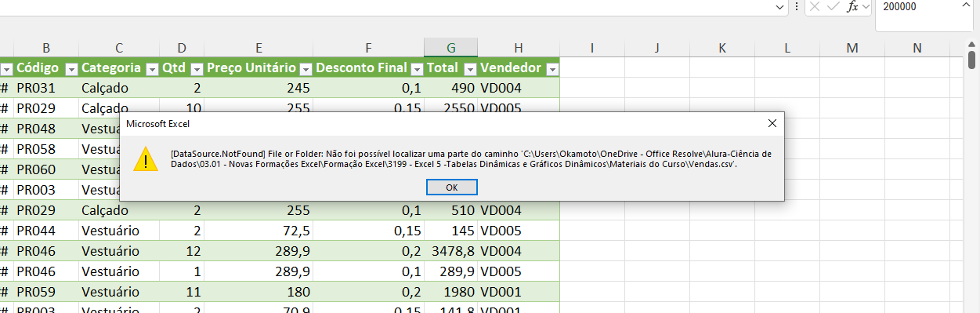Select column N header
This screenshot has height=313, width=980.
(917, 48)
